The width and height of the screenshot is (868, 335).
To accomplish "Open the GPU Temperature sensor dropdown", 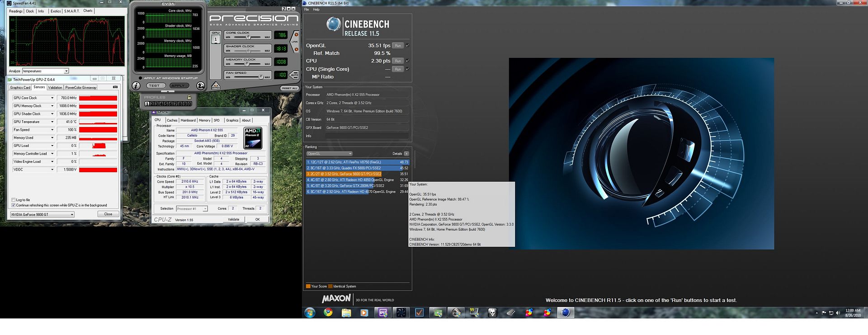I will tap(52, 122).
